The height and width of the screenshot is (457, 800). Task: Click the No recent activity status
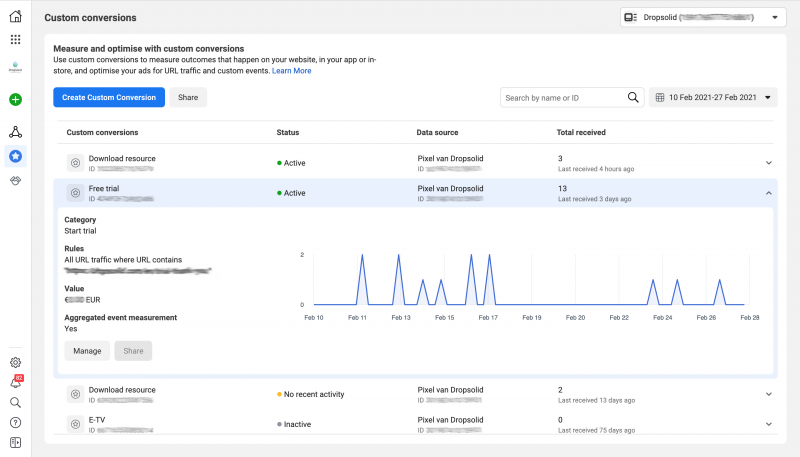click(314, 394)
